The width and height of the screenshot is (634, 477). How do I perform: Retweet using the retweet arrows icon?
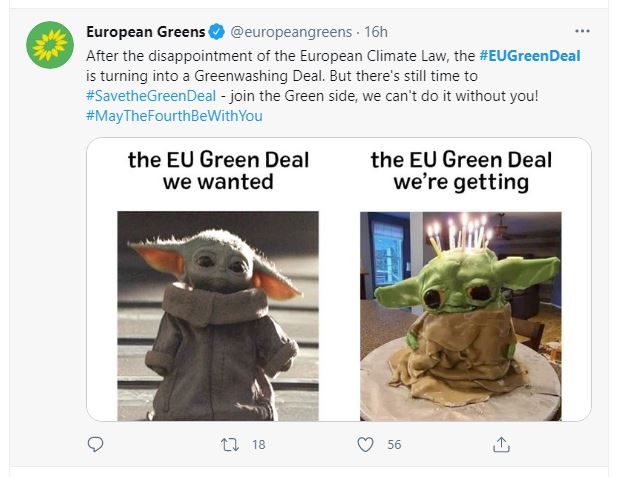[x=228, y=444]
